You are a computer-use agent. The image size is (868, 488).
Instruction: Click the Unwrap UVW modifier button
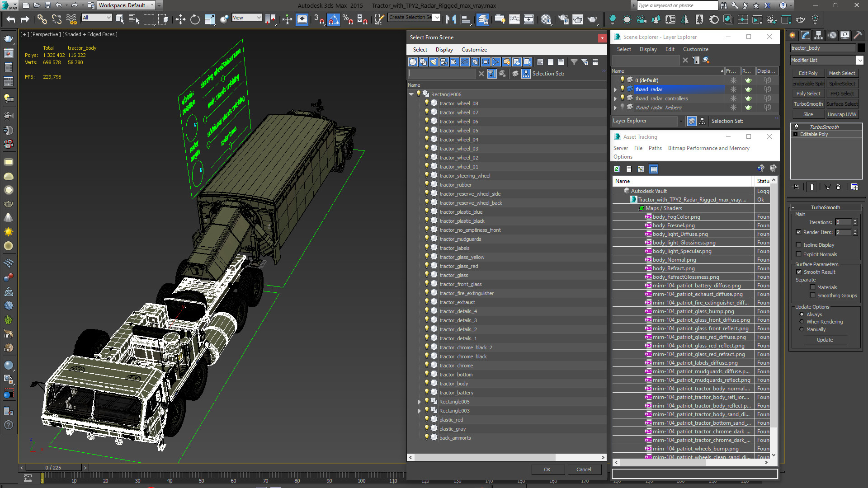(x=842, y=114)
